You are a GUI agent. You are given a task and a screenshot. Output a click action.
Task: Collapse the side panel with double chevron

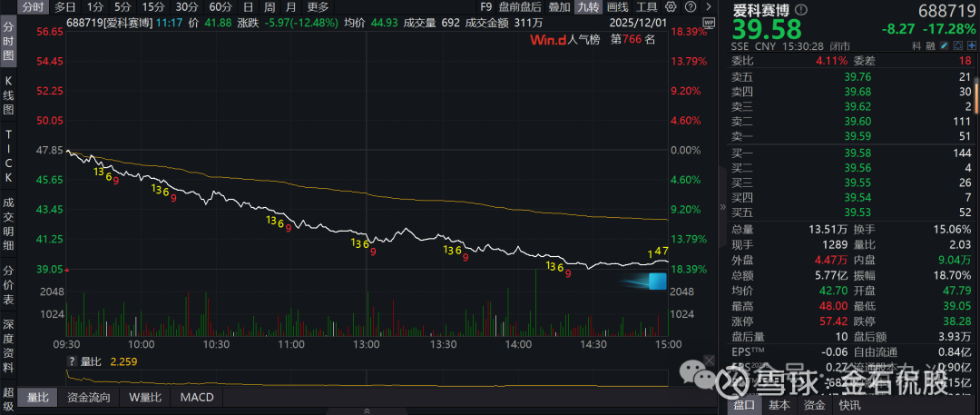tap(722, 206)
